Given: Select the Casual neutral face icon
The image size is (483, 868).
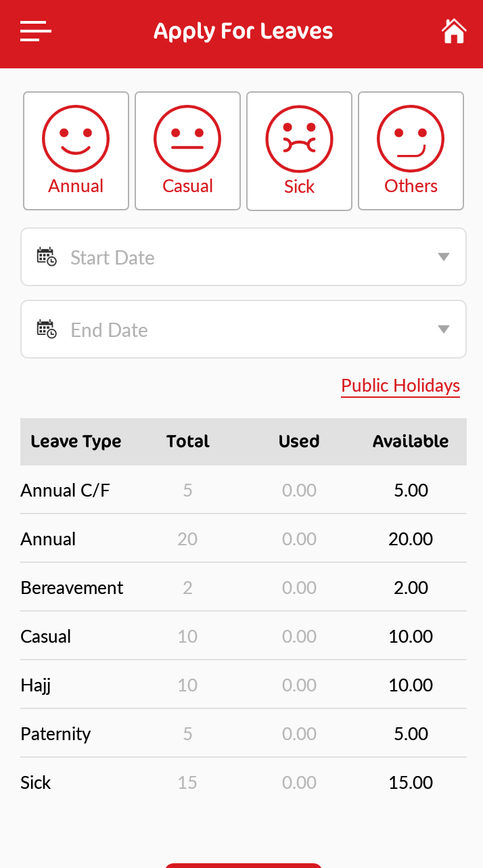Looking at the screenshot, I should pyautogui.click(x=187, y=139).
